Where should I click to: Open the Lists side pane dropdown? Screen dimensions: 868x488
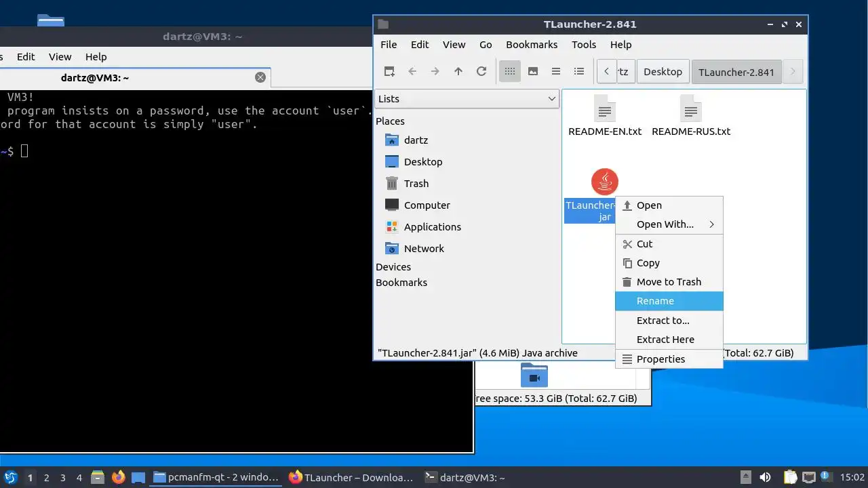(x=467, y=99)
